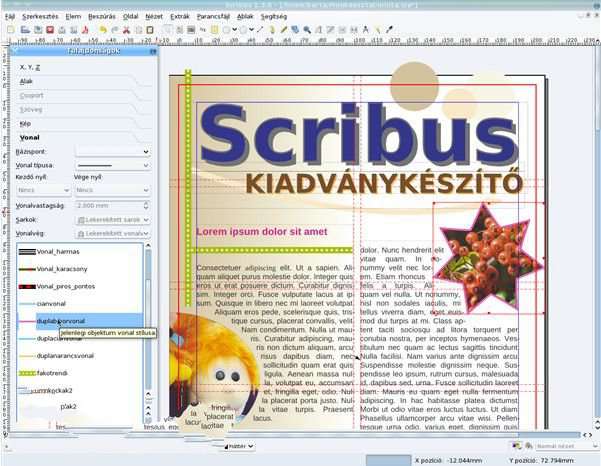
Task: Click the Redo arrow icon
Action: coord(115,30)
